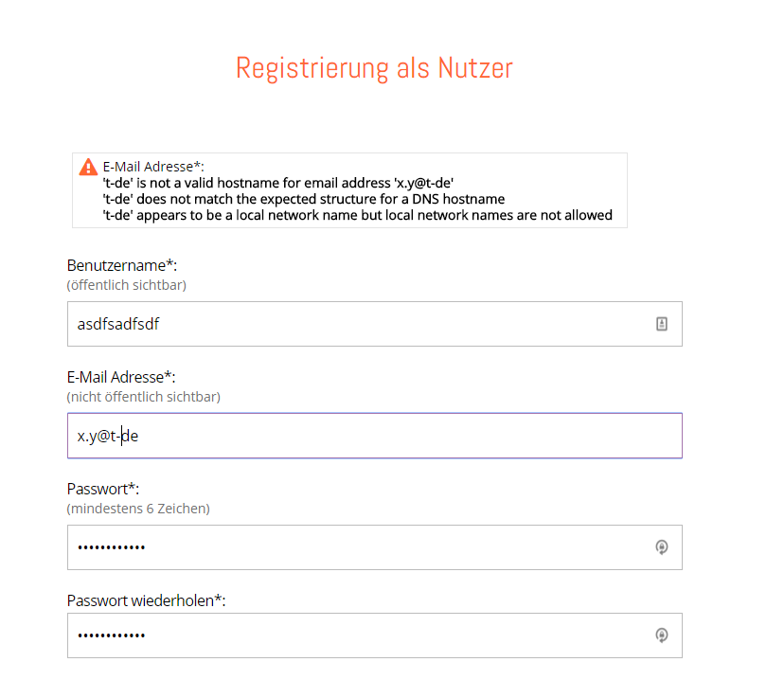The height and width of the screenshot is (680, 784).
Task: Click the "(nicht öffentlich sichtbar)" hint text
Action: [143, 396]
